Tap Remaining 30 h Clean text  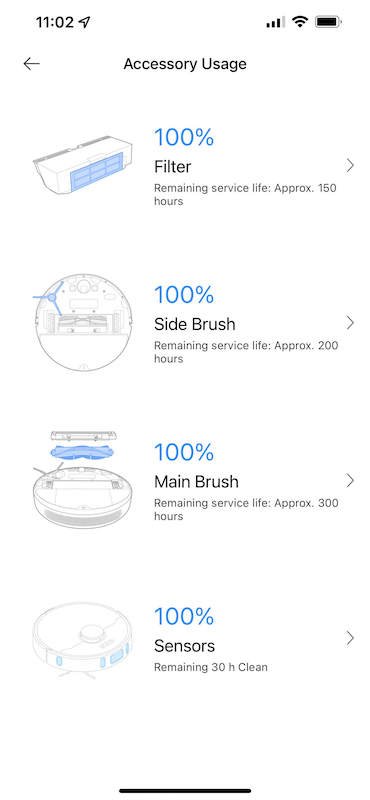coord(211,667)
